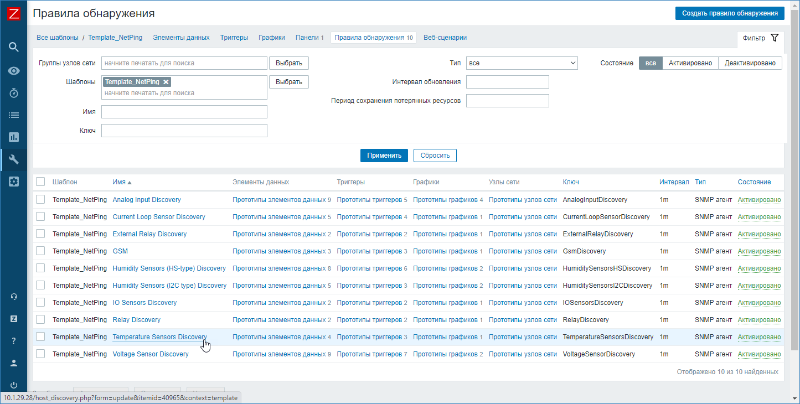Open the Inventory list icon menu
This screenshot has height=404, width=800.
pyautogui.click(x=14, y=115)
